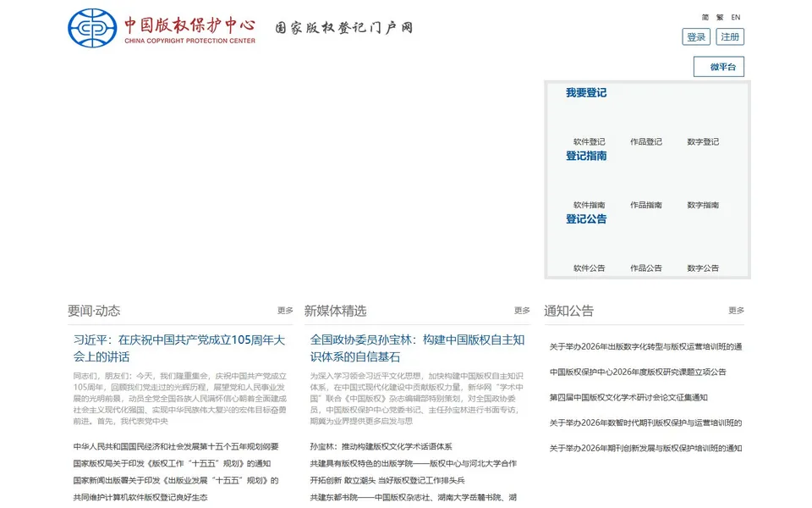Open notice 关于举办2026年出版数字化转型与版权运营培训班
Image resolution: width=812 pixels, height=508 pixels.
pyautogui.click(x=645, y=347)
